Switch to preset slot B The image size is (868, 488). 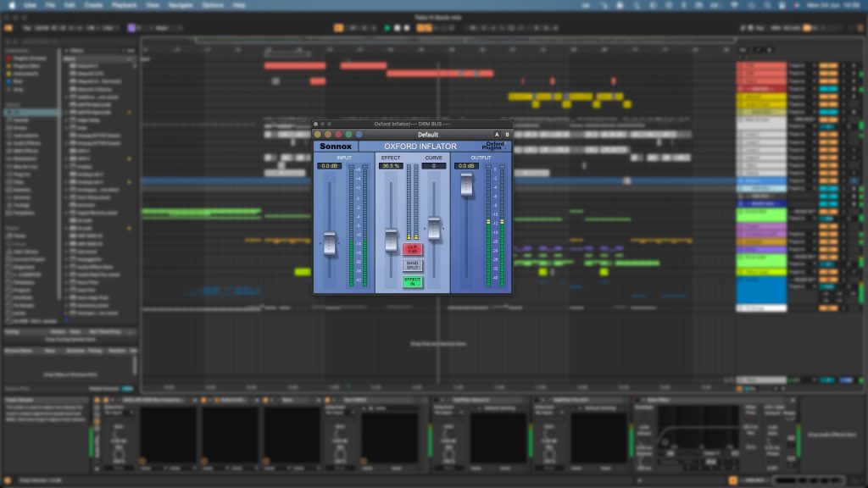pos(507,134)
